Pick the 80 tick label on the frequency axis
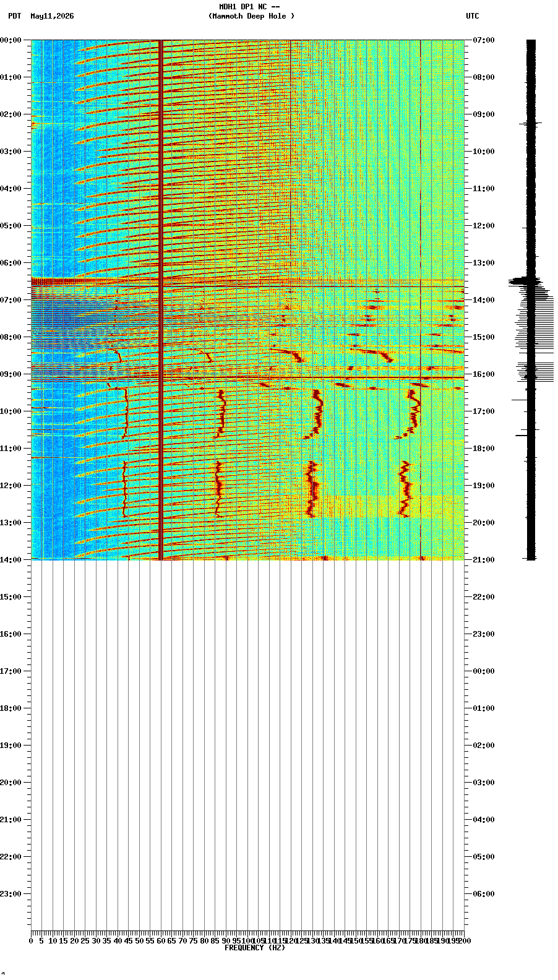The height and width of the screenshot is (980, 558). point(204,941)
